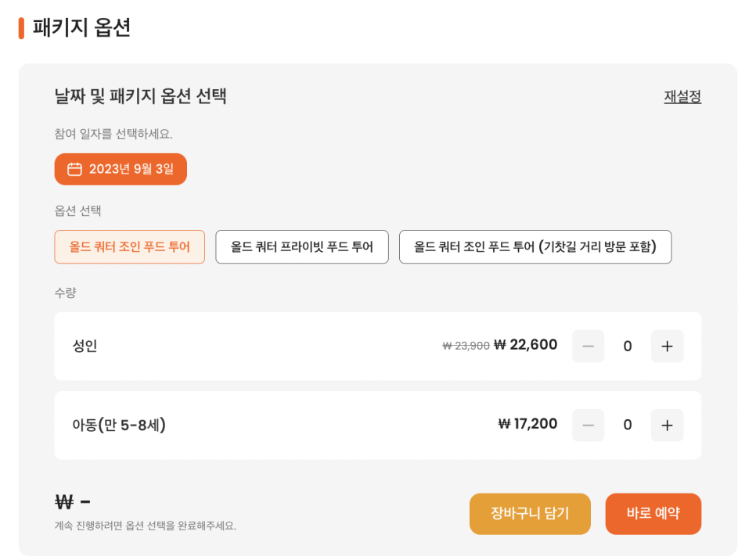Select 올드 쿼터 조인 푸드 투어 option
The width and height of the screenshot is (756, 560).
[130, 246]
